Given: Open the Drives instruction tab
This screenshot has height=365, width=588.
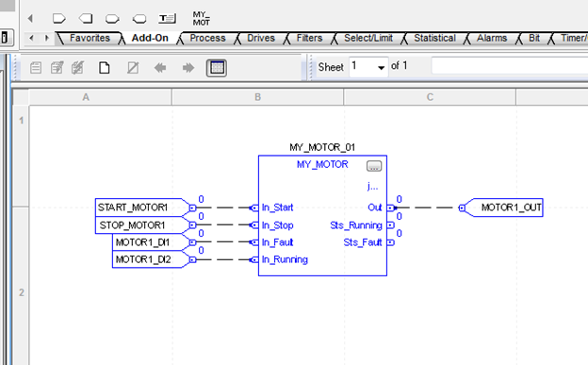Looking at the screenshot, I should click(261, 39).
